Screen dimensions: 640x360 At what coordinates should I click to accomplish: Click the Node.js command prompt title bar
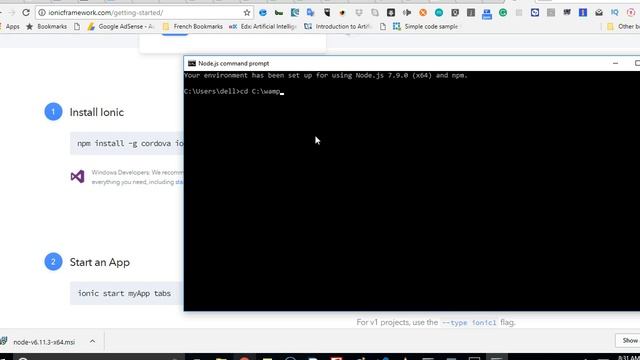(412, 63)
